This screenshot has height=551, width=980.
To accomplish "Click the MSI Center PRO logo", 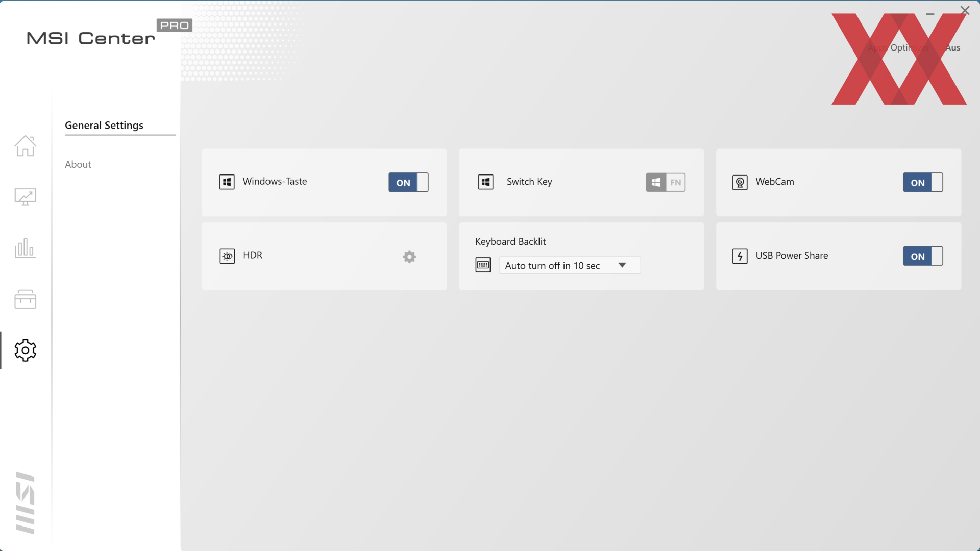I will tap(109, 33).
